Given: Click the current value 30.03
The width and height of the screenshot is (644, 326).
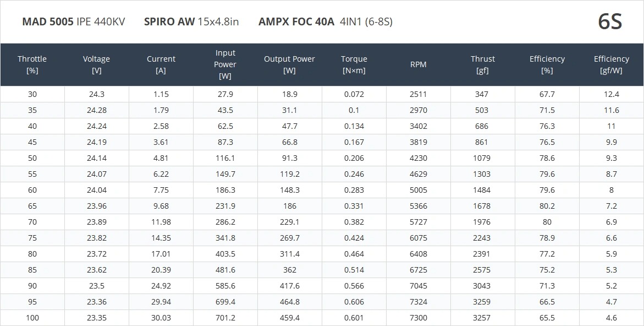Looking at the screenshot, I should [161, 318].
